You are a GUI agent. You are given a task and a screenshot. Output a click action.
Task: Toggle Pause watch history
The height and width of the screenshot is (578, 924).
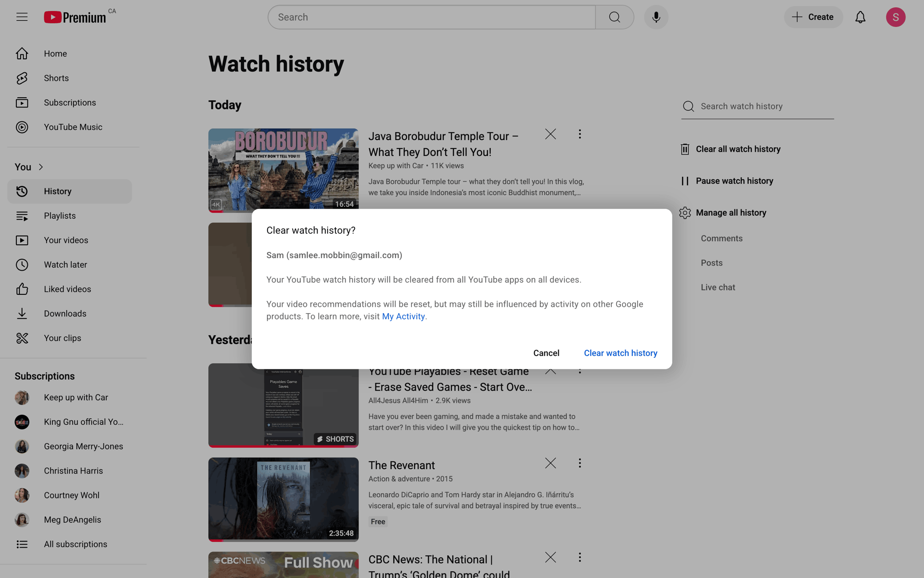click(x=727, y=181)
